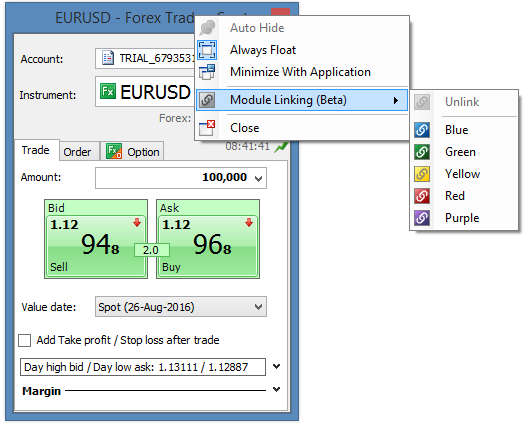Screen dimensions: 529x424
Task: Expand the Day high bid info chevron
Action: (276, 367)
